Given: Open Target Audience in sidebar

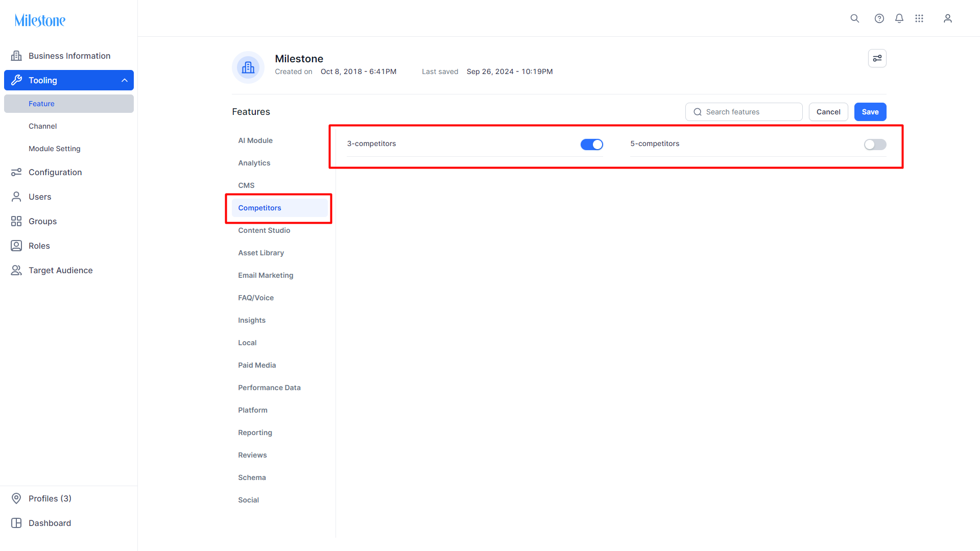Looking at the screenshot, I should point(69,270).
